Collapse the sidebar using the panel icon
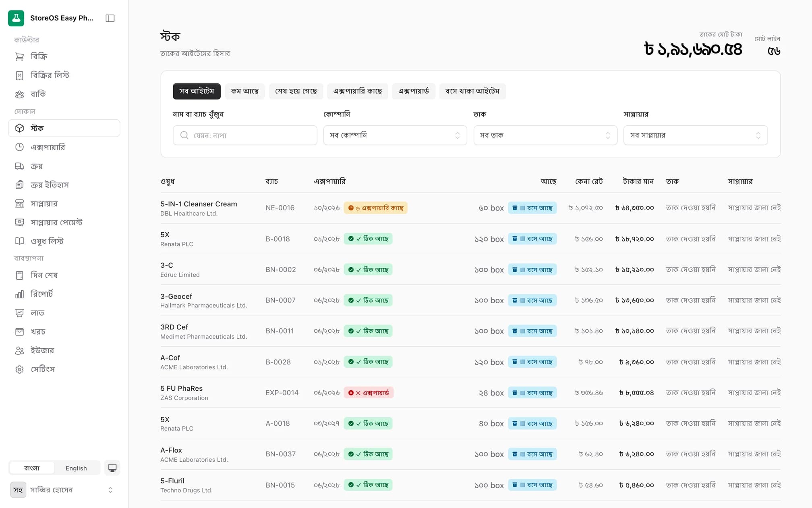The width and height of the screenshot is (812, 508). 110,18
